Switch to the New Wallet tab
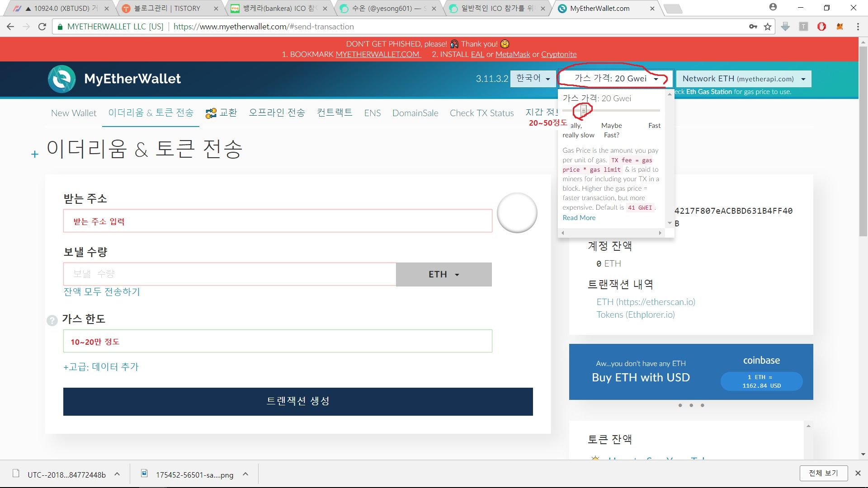Viewport: 868px width, 488px height. coord(74,113)
